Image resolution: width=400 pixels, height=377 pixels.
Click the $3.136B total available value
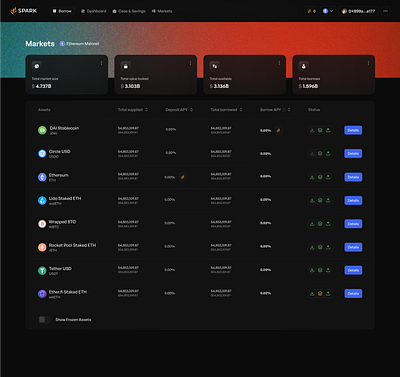(x=220, y=86)
